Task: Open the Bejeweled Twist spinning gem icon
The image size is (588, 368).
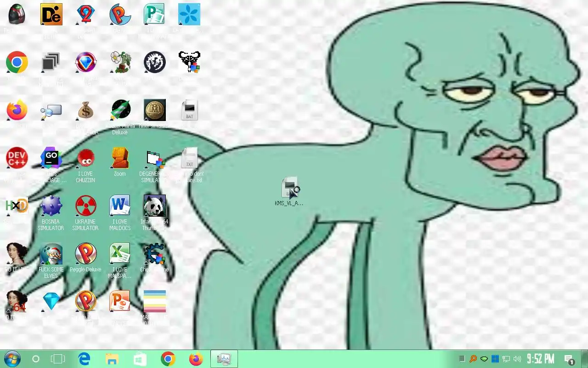Action: point(85,62)
